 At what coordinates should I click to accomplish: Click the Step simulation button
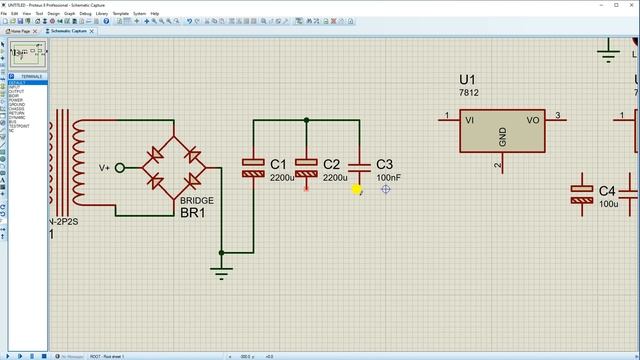coord(20,356)
